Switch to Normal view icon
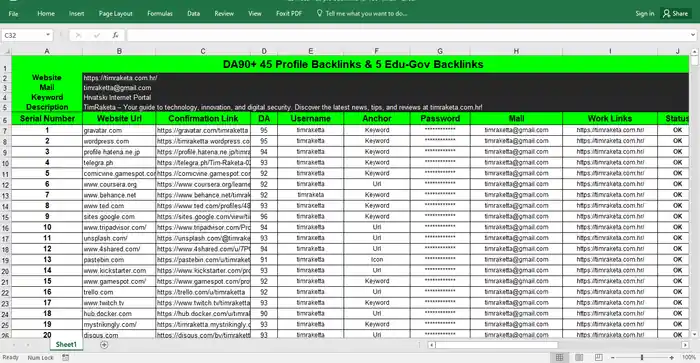Viewport: 700px width, 363px height. [x=559, y=357]
